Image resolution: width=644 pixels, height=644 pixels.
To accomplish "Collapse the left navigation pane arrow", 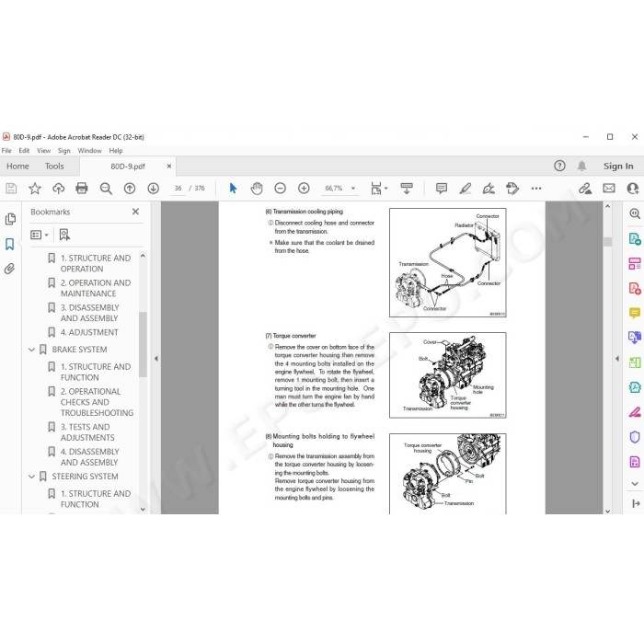I will [156, 359].
